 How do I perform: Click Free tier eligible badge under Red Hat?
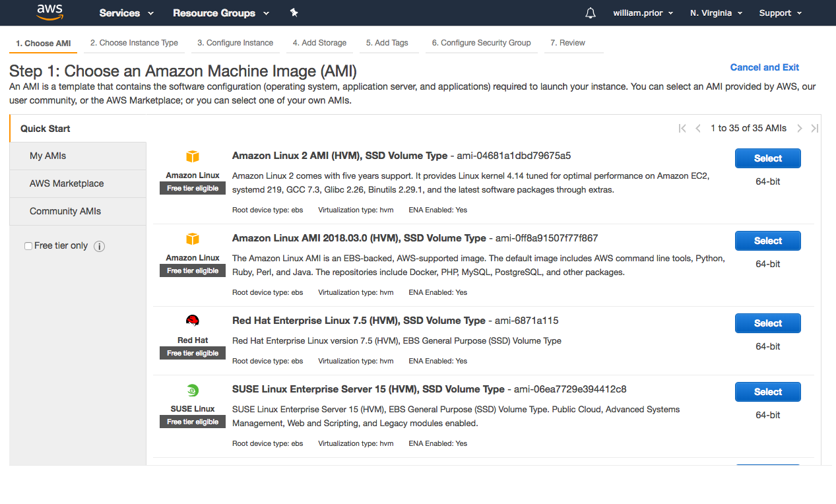coord(193,353)
